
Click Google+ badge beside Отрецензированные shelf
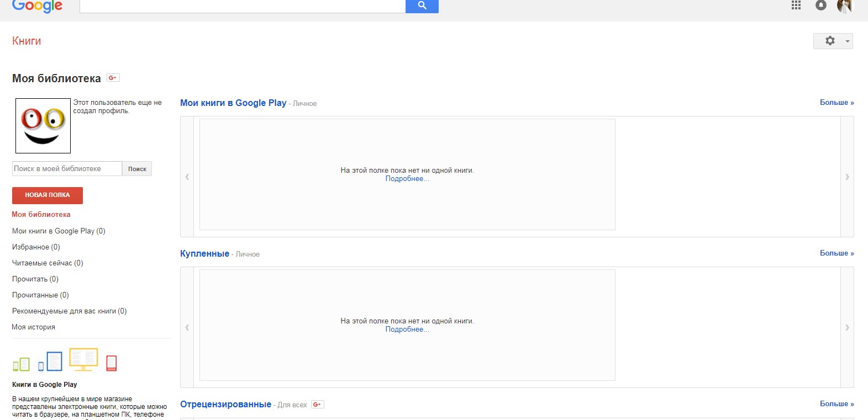tap(317, 405)
